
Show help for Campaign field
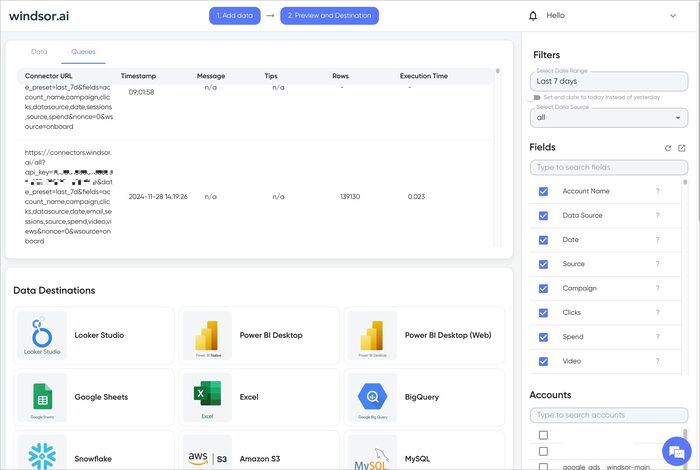tap(658, 288)
